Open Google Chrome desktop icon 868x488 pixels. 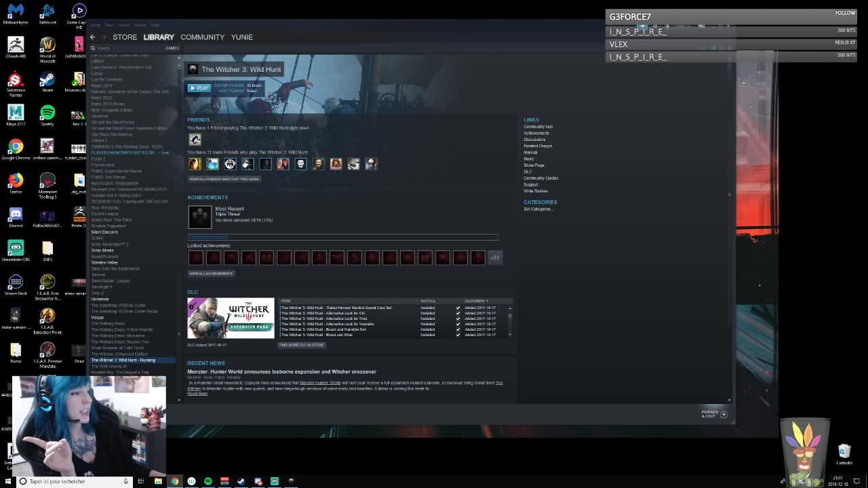(16, 150)
